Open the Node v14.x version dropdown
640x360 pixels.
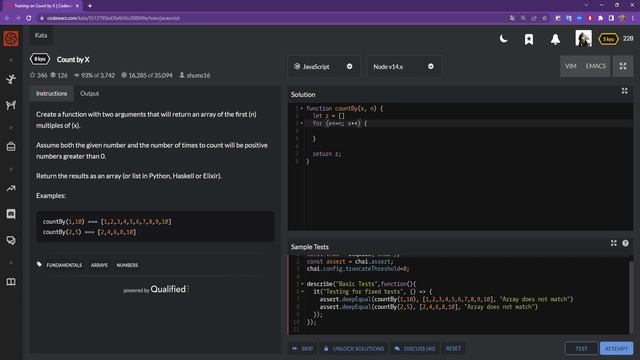pyautogui.click(x=403, y=67)
